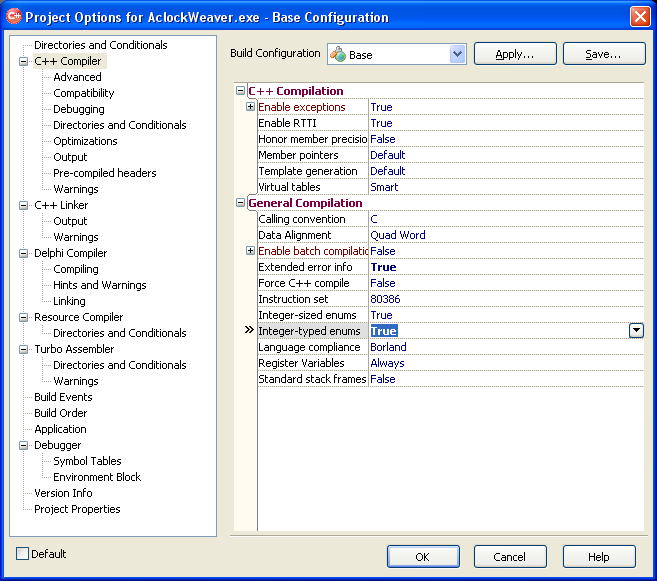Screen dimensions: 657x581
Task: Expand the Enable batch compilation property
Action: coord(250,250)
